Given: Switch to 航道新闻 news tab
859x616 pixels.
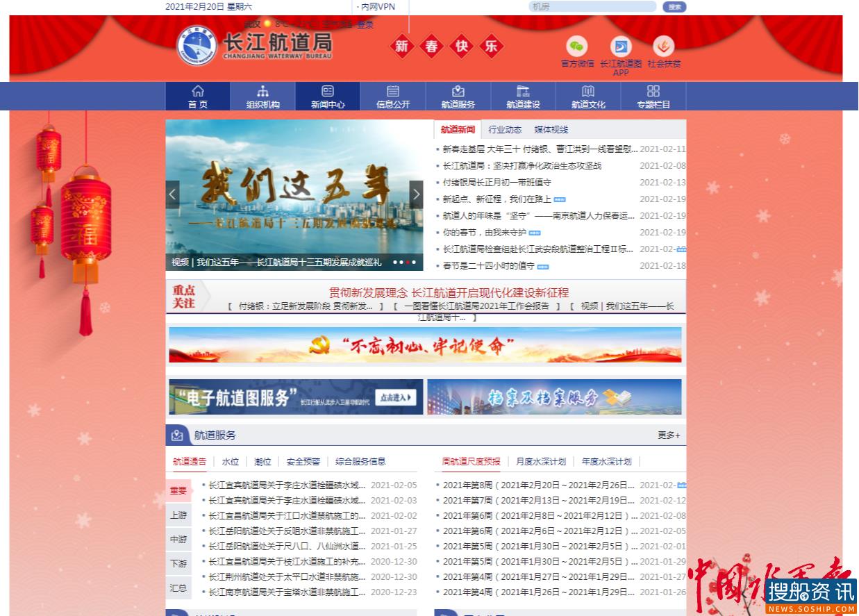Looking at the screenshot, I should click(x=458, y=130).
